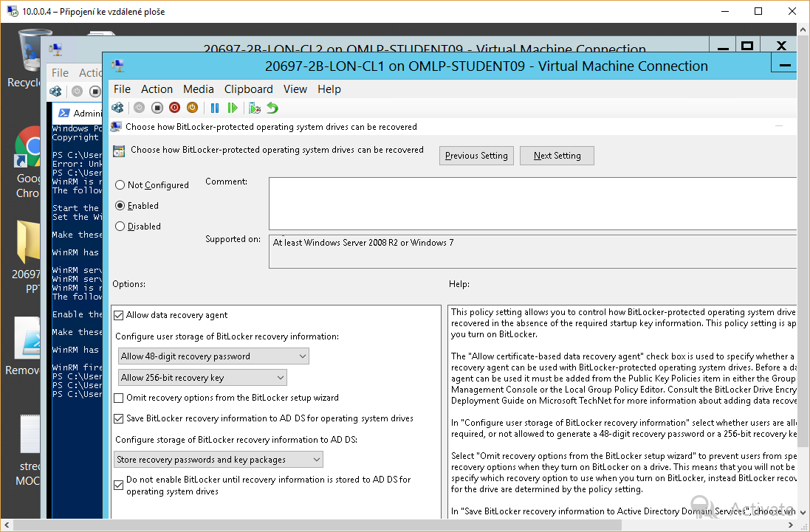The height and width of the screenshot is (532, 810).
Task: Open the Help menu
Action: point(329,89)
